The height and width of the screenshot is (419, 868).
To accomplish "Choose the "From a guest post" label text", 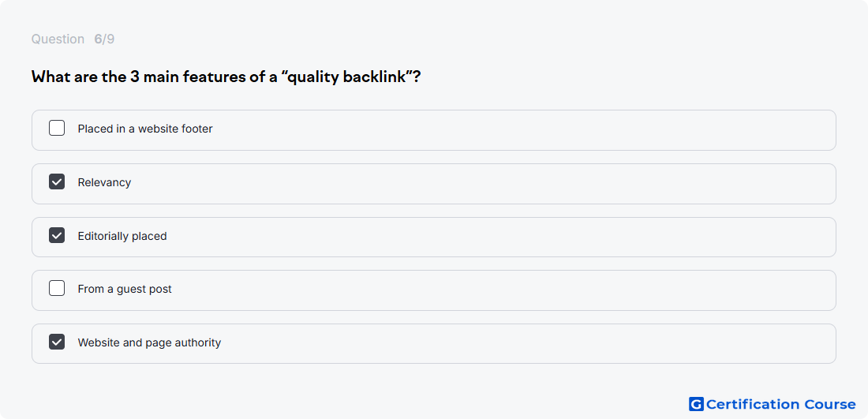I will [125, 290].
